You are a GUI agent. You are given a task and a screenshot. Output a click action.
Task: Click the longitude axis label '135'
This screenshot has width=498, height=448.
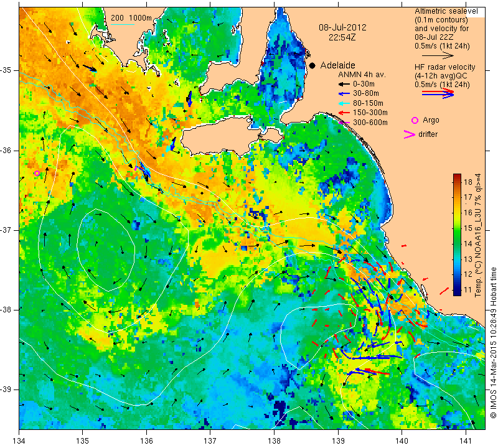(x=83, y=441)
